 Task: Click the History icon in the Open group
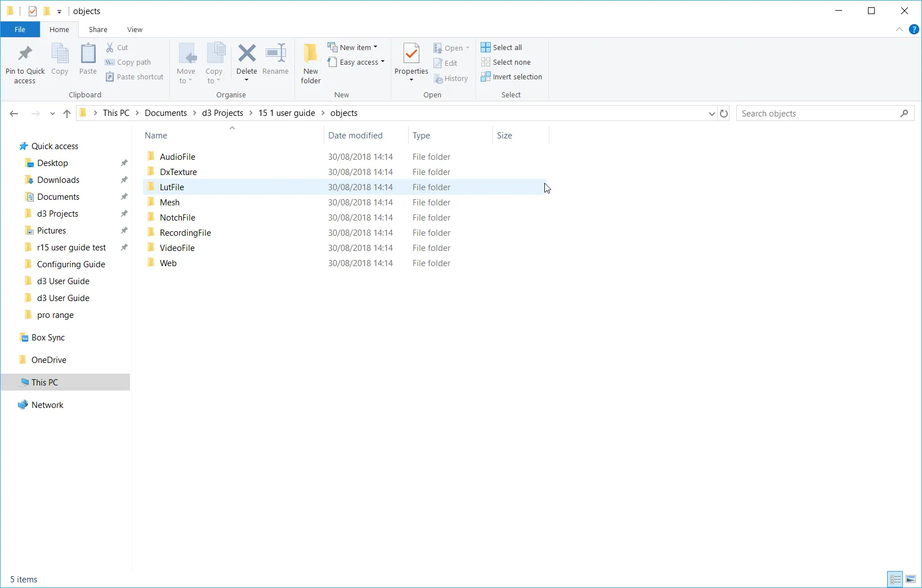[451, 78]
